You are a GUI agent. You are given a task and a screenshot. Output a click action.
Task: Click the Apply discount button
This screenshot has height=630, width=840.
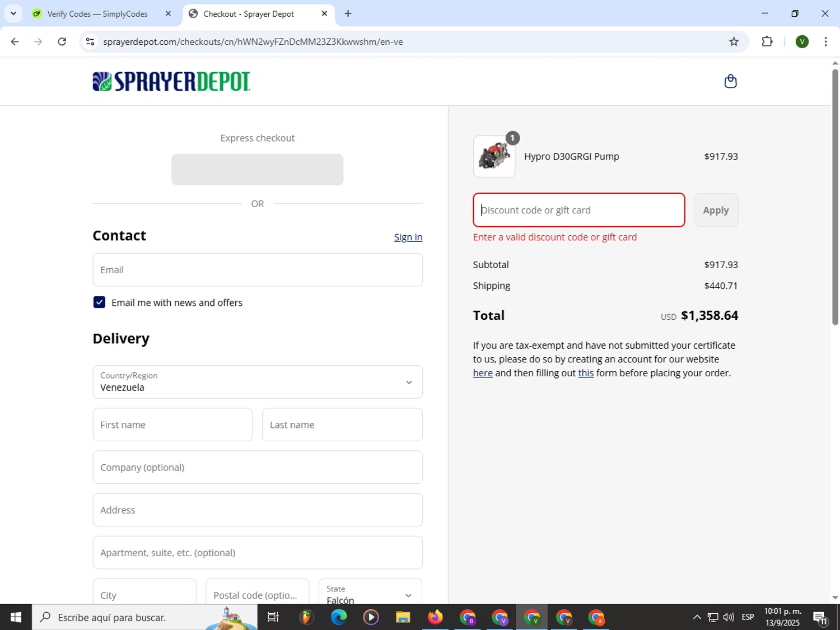pyautogui.click(x=716, y=210)
